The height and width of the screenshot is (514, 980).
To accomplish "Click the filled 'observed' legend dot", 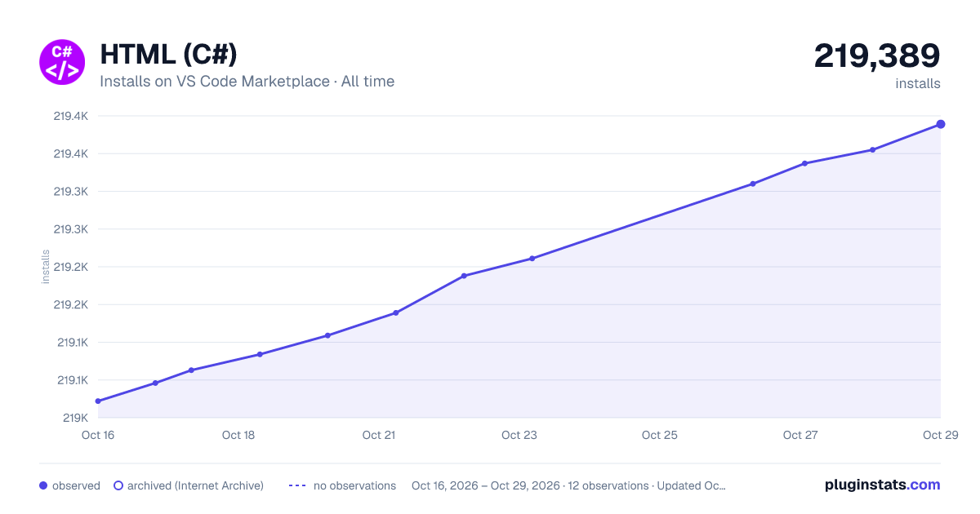I will coord(43,485).
